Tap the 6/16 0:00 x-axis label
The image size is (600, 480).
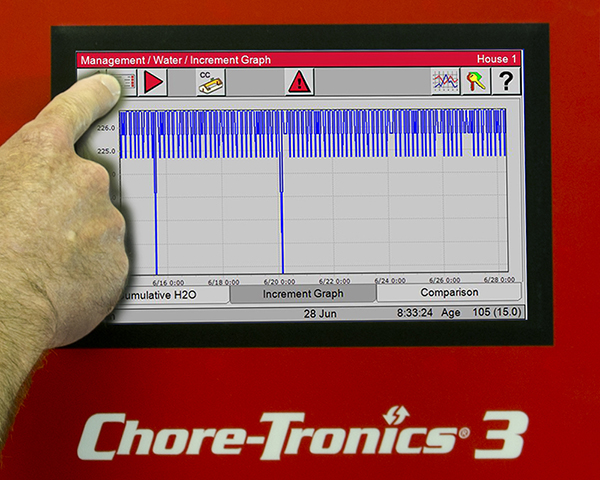click(x=168, y=283)
